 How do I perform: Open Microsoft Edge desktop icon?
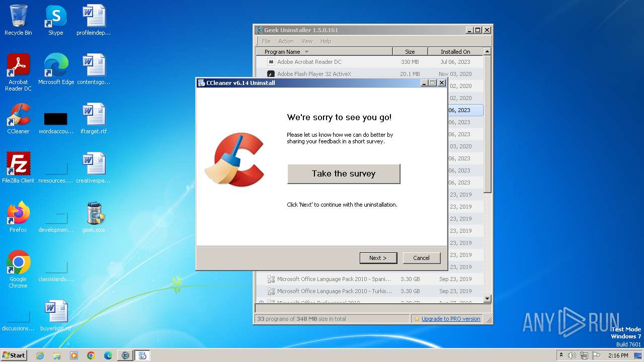pyautogui.click(x=56, y=69)
